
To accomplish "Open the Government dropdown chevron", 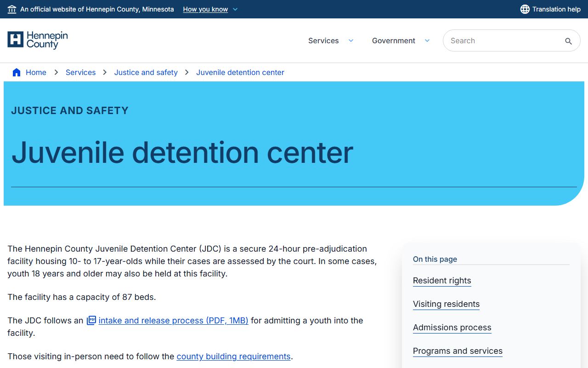I will pos(427,40).
